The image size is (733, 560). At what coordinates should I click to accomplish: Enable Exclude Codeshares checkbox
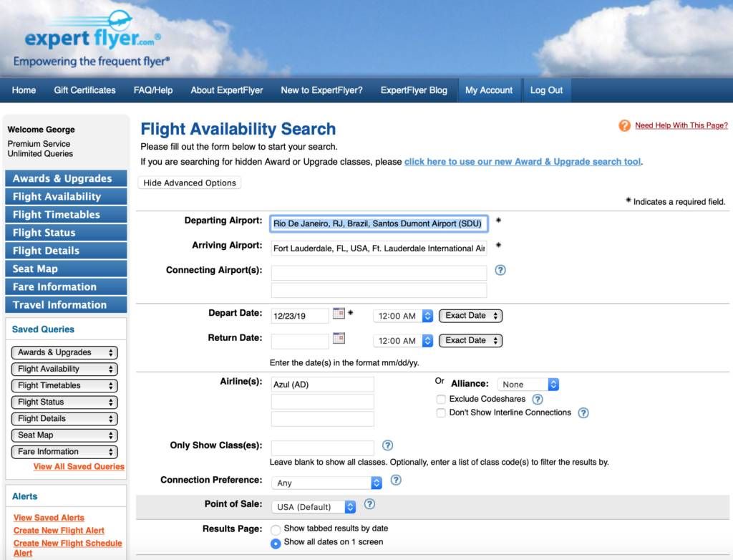441,399
